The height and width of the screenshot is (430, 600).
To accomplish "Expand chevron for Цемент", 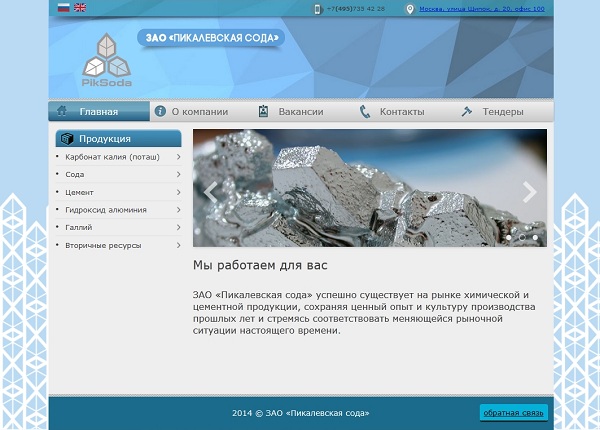I will [178, 192].
